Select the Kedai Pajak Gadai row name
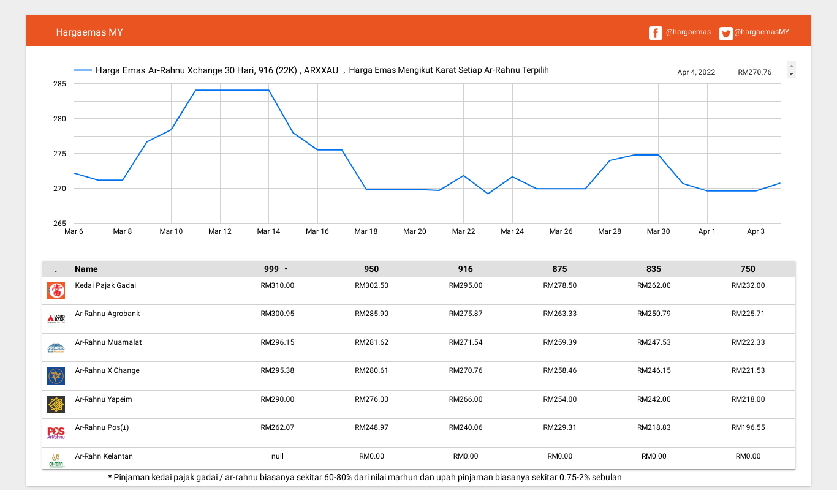837x504 pixels. tap(105, 285)
